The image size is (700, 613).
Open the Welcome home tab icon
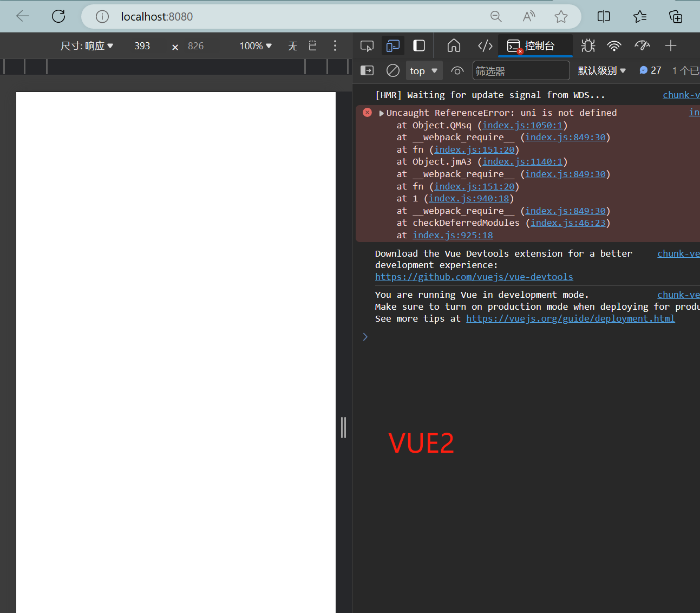tap(454, 46)
